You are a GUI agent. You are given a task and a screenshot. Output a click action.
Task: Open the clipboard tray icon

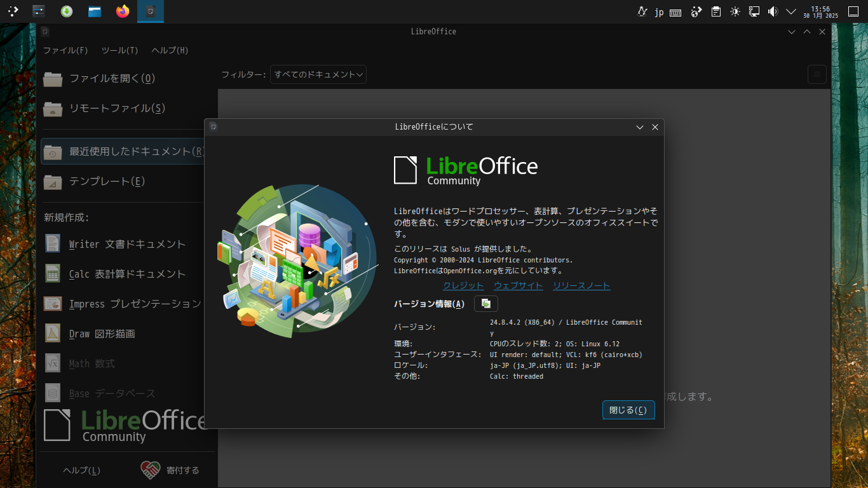pos(716,11)
